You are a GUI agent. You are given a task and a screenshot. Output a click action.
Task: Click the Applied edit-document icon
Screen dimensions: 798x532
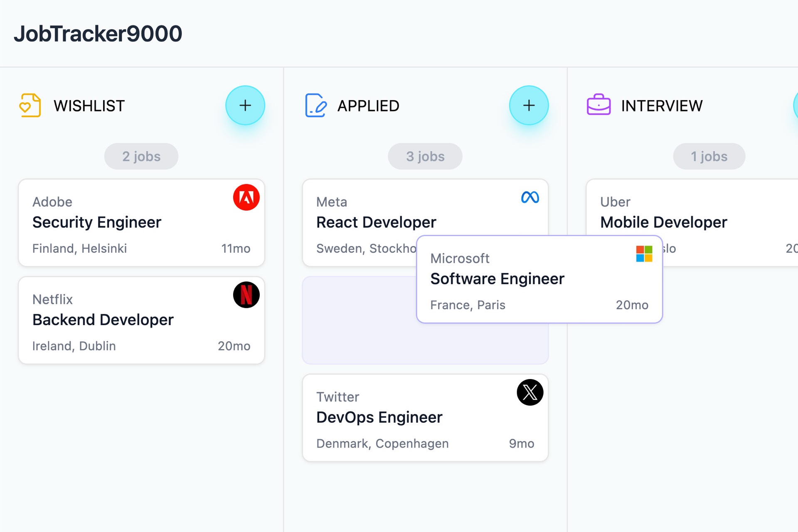(x=316, y=106)
